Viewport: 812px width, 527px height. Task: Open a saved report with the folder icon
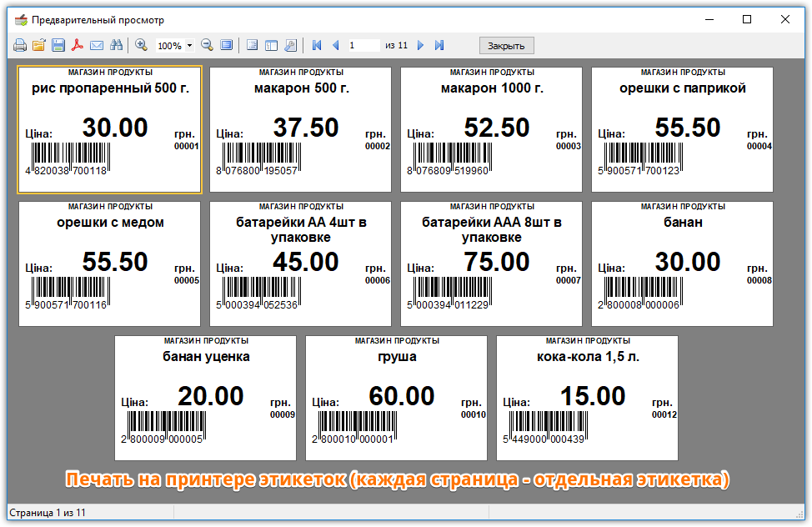pyautogui.click(x=39, y=46)
